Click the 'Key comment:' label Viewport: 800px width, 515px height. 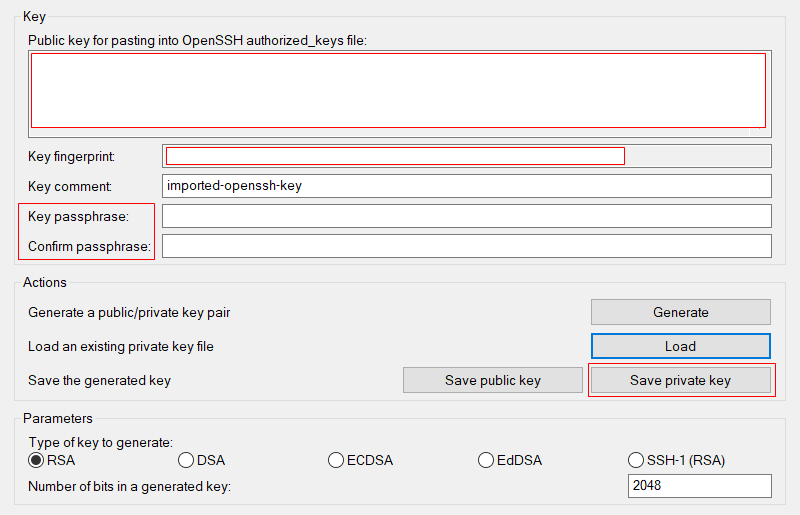(x=70, y=186)
